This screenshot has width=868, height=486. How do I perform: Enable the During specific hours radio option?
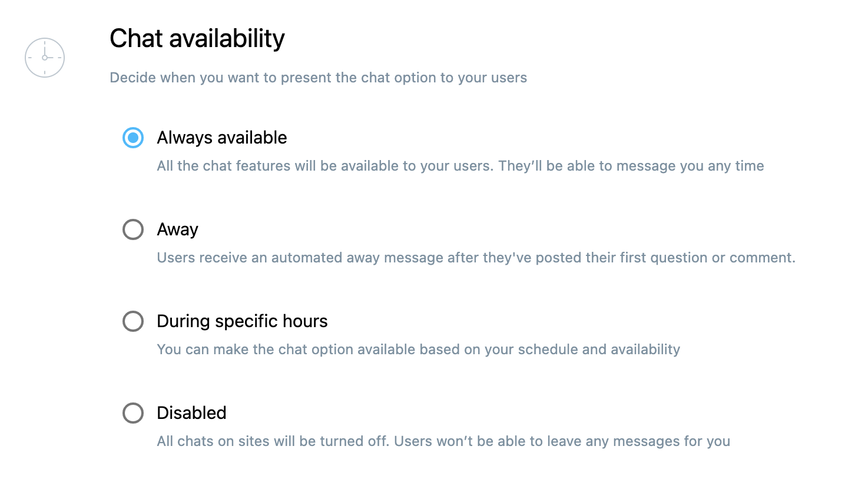(x=133, y=321)
